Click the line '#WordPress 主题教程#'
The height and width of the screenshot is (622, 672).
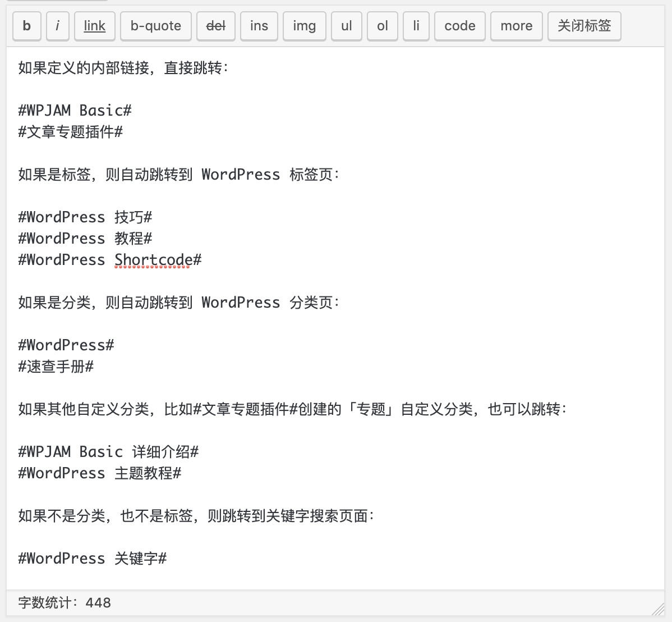(x=99, y=473)
